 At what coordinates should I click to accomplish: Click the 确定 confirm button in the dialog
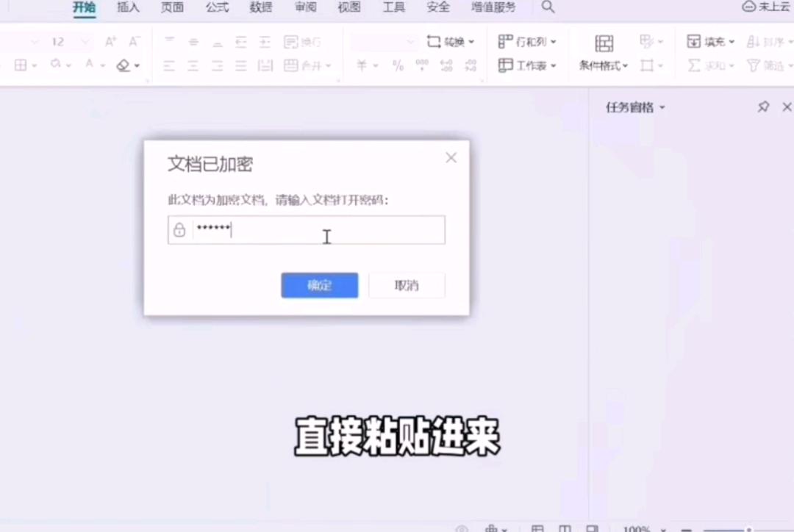320,286
